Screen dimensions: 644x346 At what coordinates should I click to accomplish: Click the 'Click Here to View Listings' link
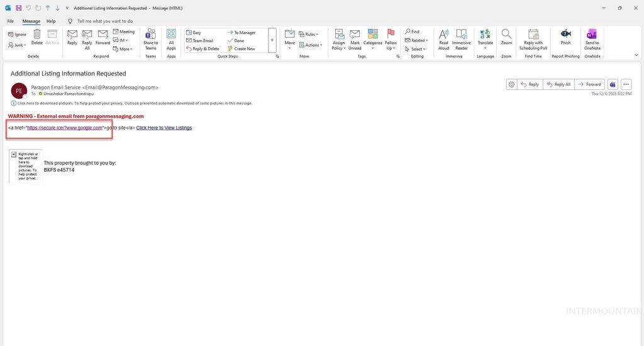[164, 128]
